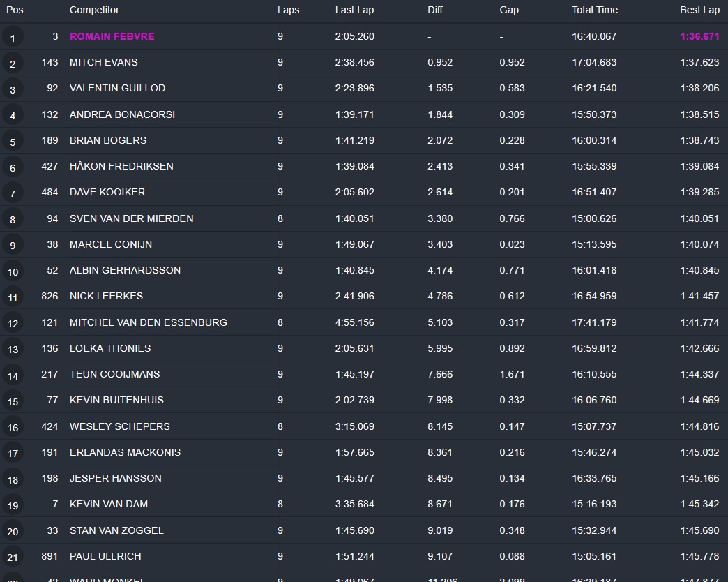Click the position 10 badge for Albin Gerhardsson
Screen dimensions: 728x582
(x=13, y=271)
